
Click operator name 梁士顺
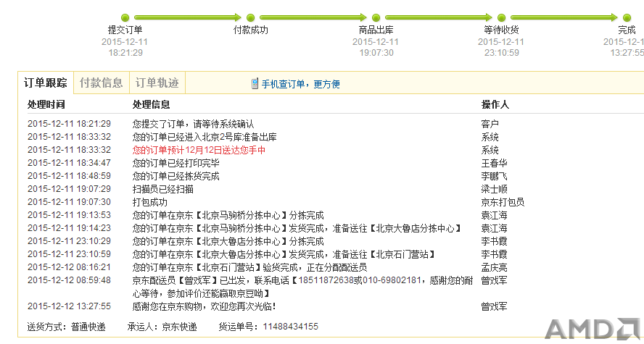[494, 190]
